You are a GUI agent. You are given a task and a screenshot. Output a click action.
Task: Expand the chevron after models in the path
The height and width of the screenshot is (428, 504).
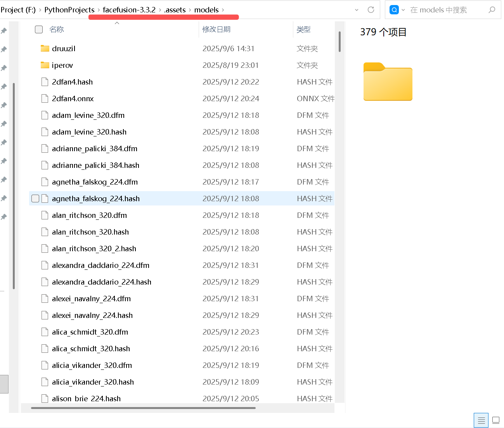click(223, 10)
